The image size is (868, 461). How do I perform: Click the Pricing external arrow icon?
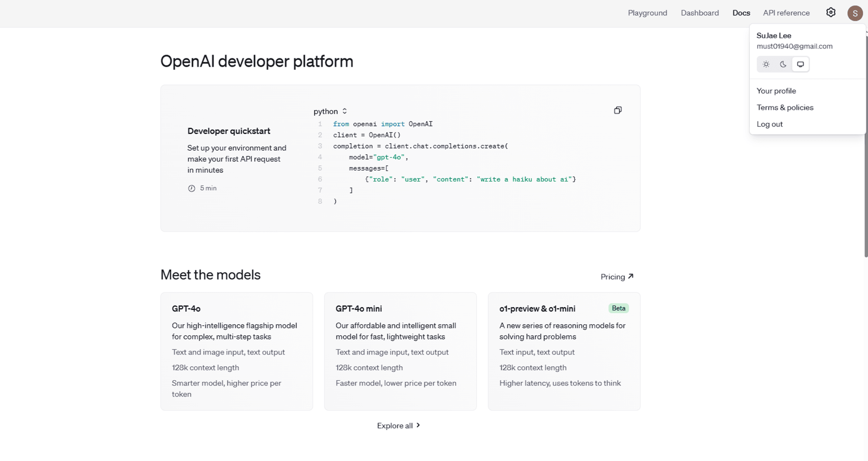click(x=631, y=276)
